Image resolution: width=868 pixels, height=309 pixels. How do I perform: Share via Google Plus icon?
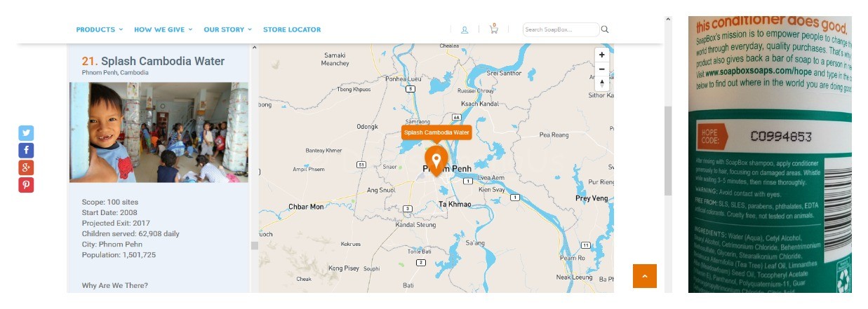click(x=26, y=167)
